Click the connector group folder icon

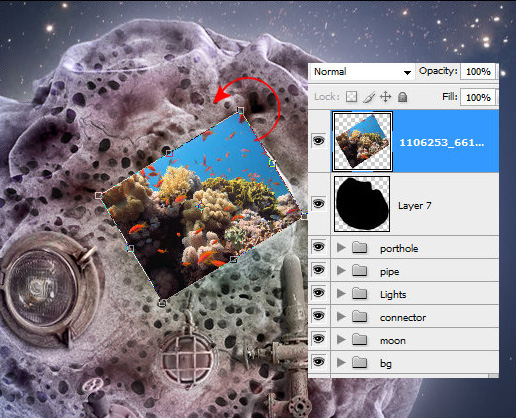[360, 317]
